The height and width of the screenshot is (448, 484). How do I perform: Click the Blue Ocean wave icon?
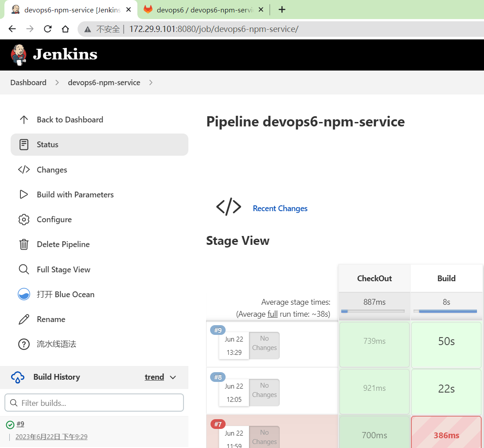[x=24, y=294]
